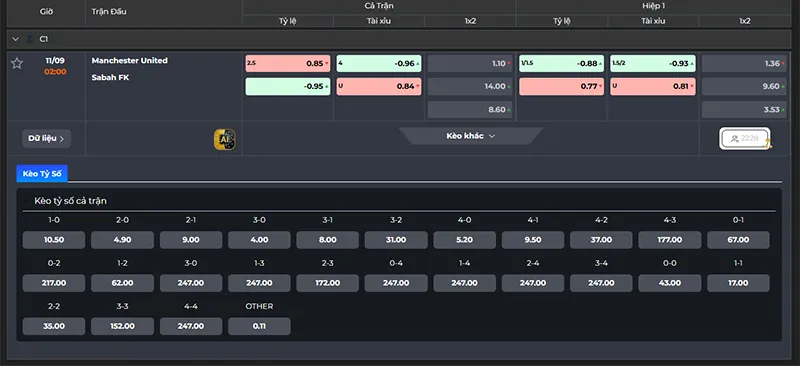Bet on score 2-2 at 35.00

coord(54,326)
